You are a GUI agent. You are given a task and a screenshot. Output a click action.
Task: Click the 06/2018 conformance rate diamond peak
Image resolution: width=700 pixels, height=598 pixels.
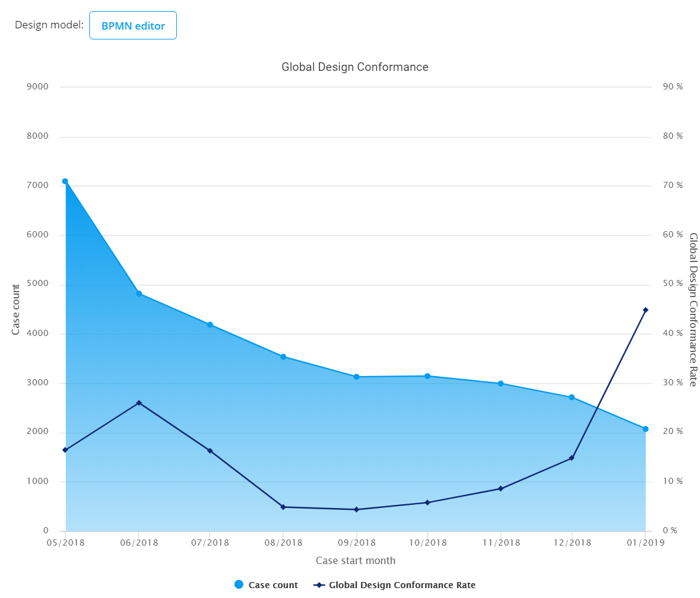[139, 403]
